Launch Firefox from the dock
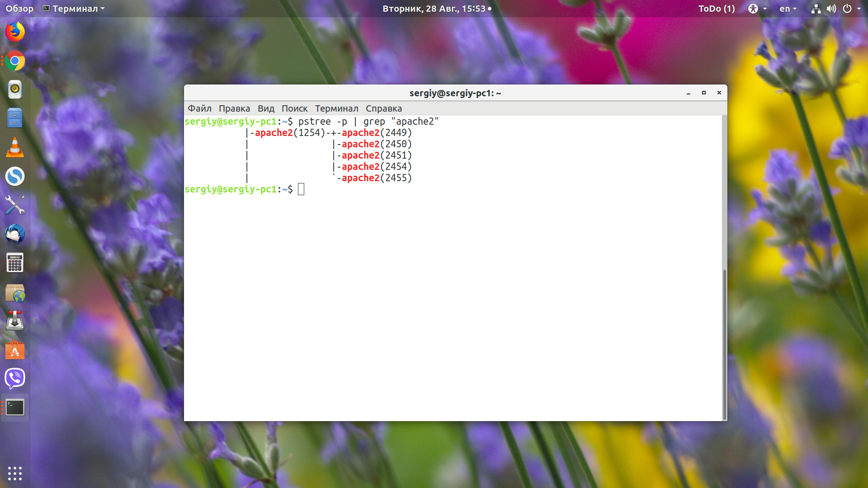 15,32
